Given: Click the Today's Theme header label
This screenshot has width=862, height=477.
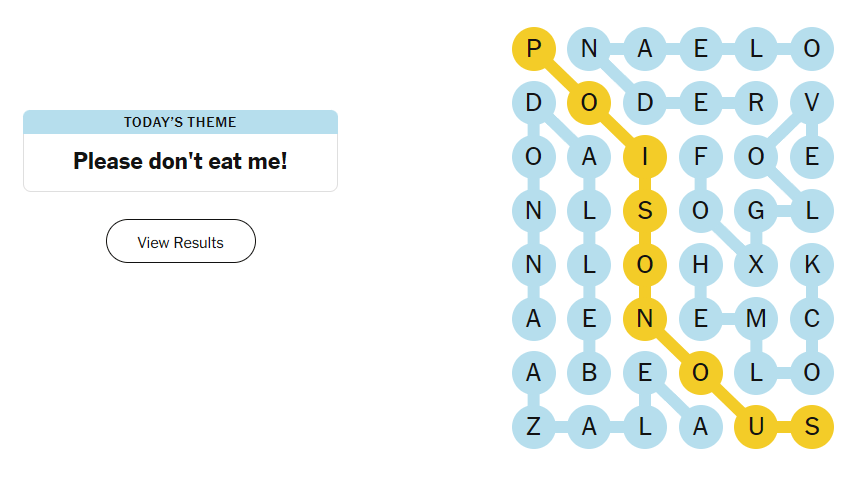Looking at the screenshot, I should pyautogui.click(x=180, y=122).
